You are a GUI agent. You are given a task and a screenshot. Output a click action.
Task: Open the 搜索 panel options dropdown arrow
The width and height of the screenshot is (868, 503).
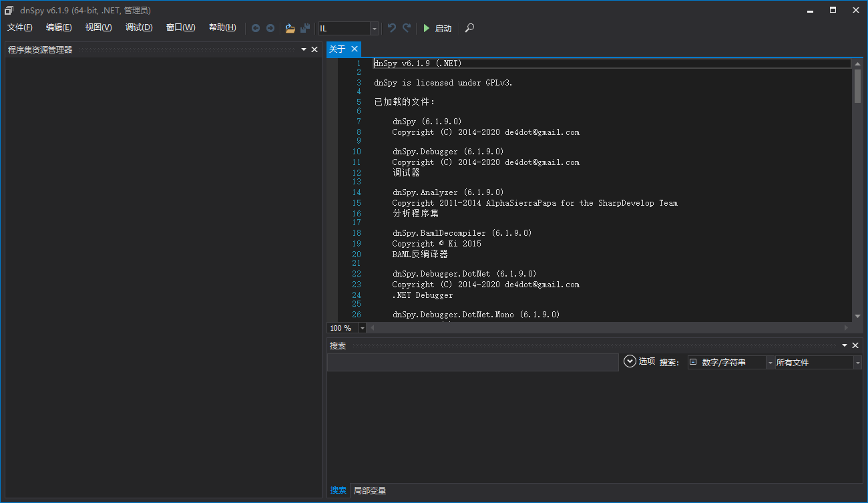click(845, 345)
